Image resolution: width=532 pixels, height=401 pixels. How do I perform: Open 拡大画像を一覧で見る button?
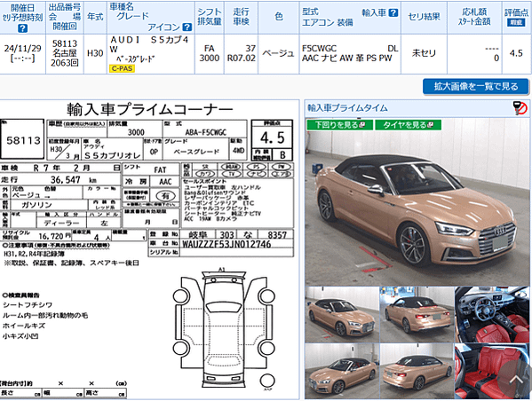click(x=476, y=86)
